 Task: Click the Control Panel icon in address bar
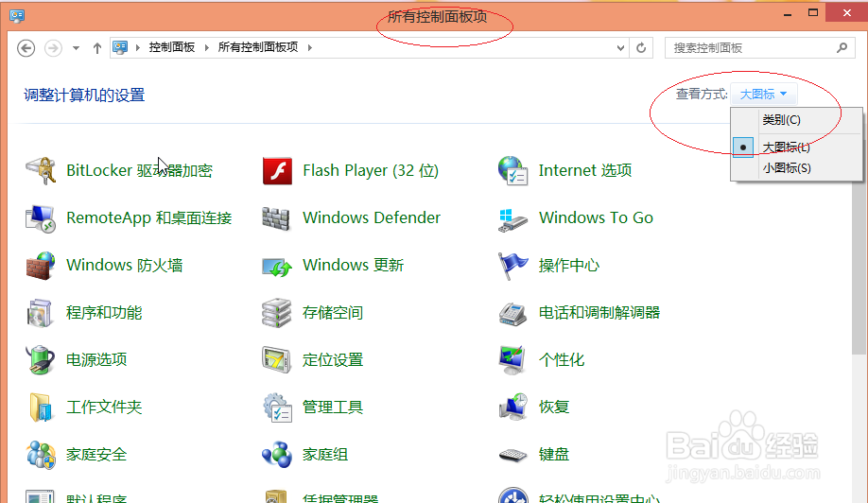(120, 47)
